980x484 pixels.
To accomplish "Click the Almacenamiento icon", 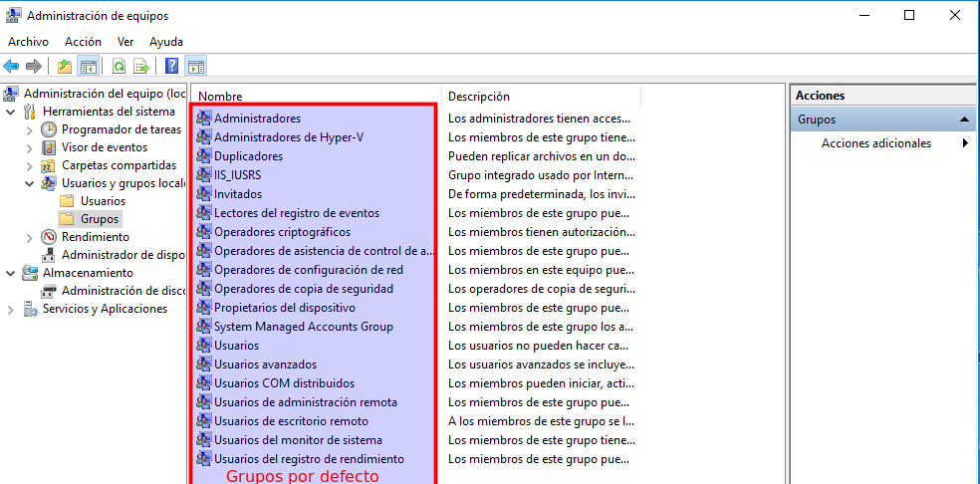I will point(29,273).
